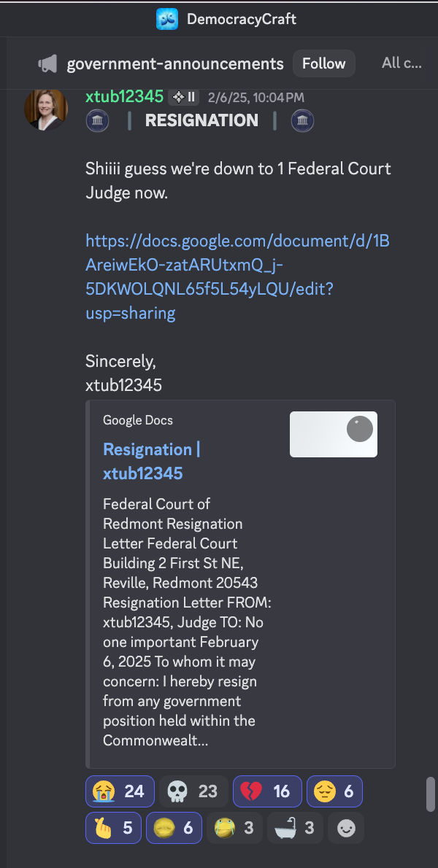Open the add reaction smiley button
Screen dimensions: 438x868
coord(346,828)
